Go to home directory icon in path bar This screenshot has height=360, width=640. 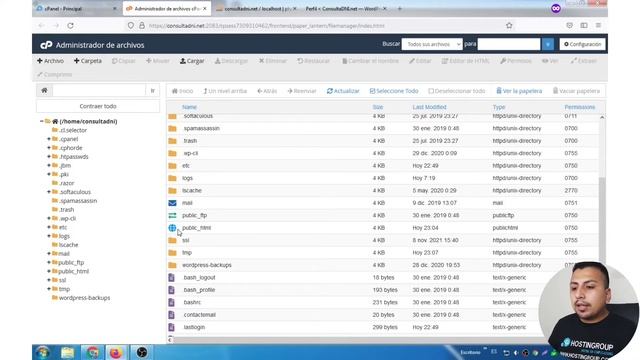(44, 90)
